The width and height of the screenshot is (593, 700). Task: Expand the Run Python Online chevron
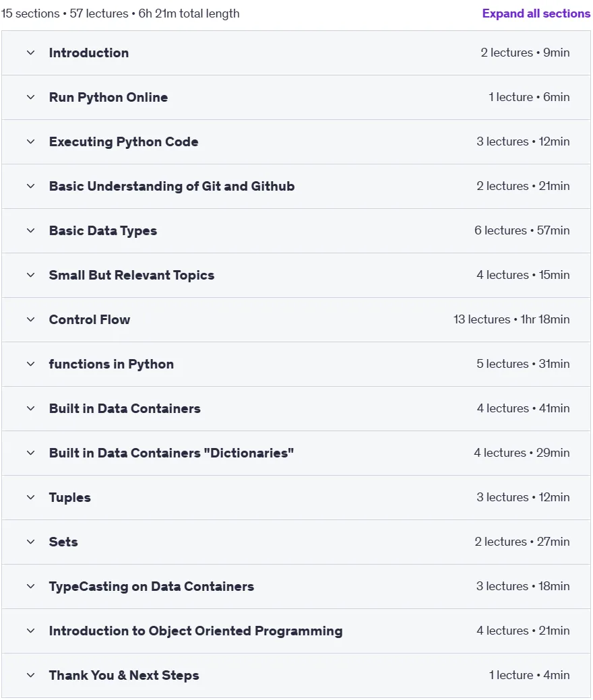pos(31,97)
